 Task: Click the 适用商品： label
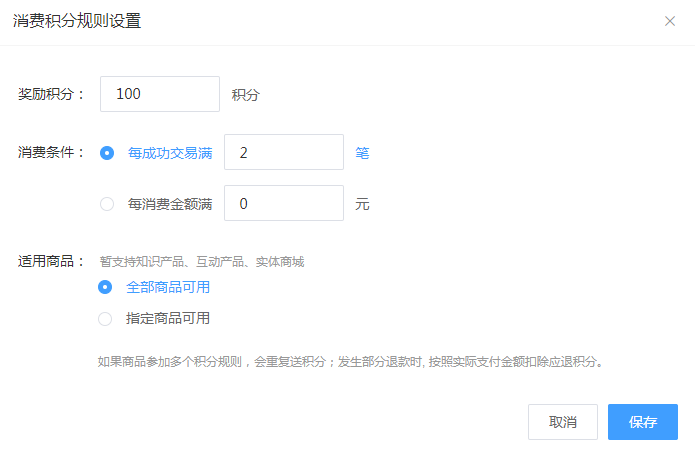click(51, 261)
